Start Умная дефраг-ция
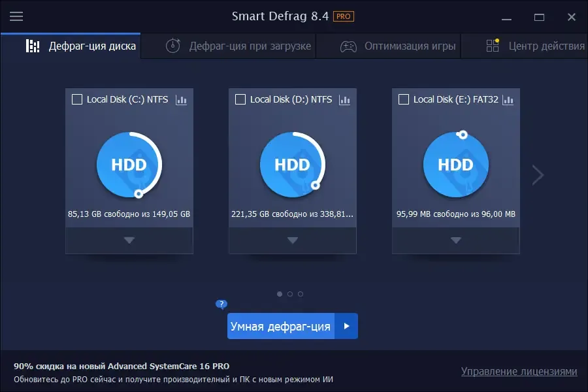The height and width of the screenshot is (392, 588). coord(280,326)
